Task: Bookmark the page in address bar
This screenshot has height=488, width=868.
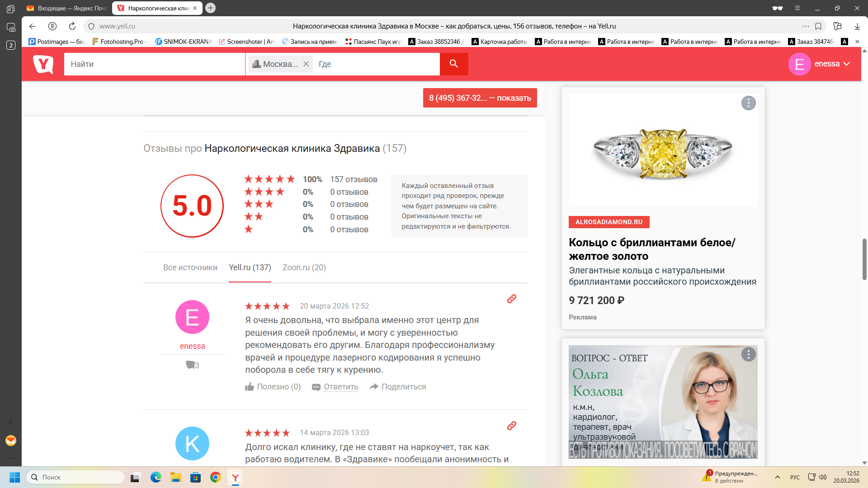Action: point(818,26)
